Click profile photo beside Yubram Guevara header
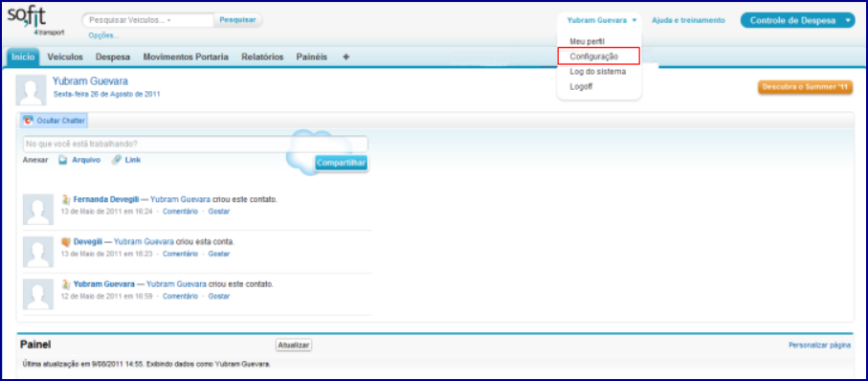The width and height of the screenshot is (868, 381). point(31,90)
